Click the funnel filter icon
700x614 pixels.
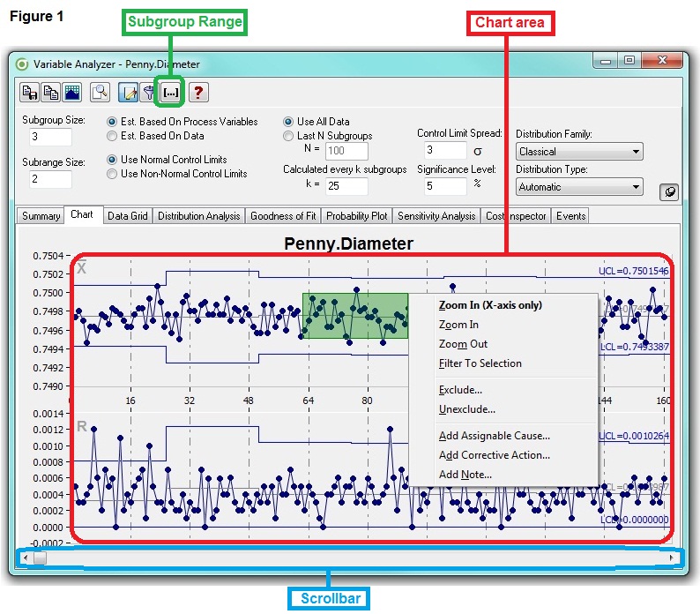point(148,93)
